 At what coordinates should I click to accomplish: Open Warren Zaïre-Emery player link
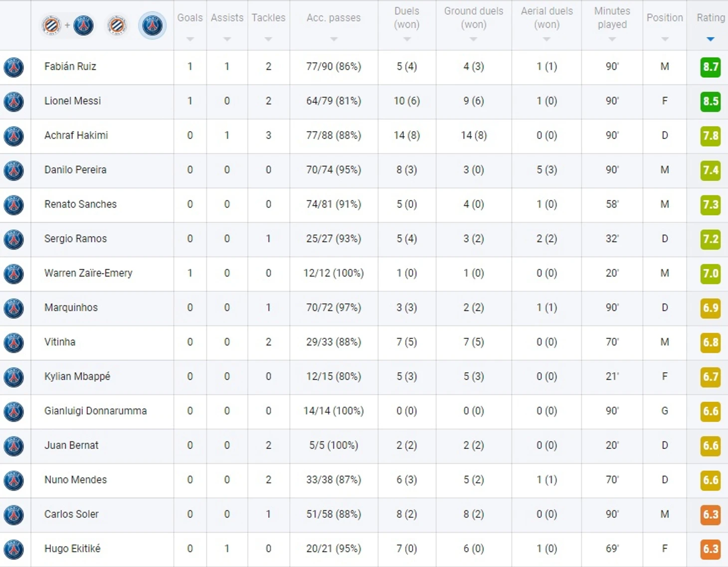click(88, 273)
